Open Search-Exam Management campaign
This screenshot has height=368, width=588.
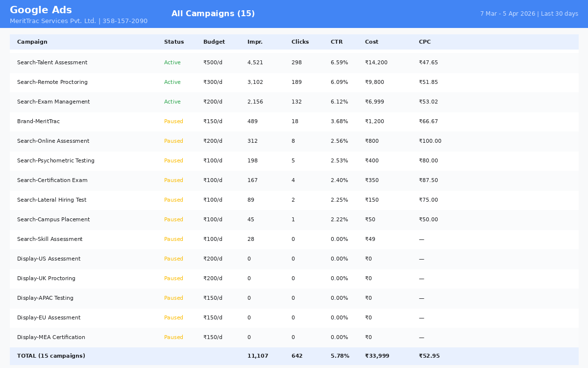tap(53, 102)
